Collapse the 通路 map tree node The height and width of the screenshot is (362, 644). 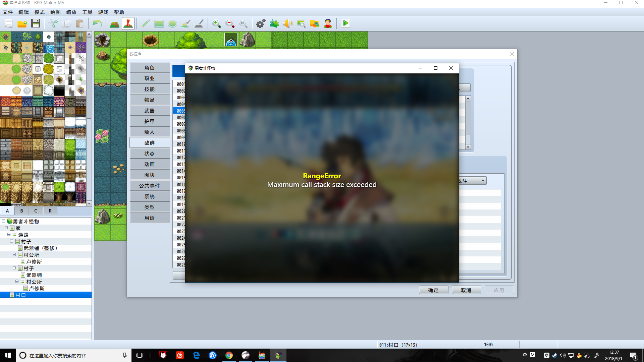coord(9,234)
